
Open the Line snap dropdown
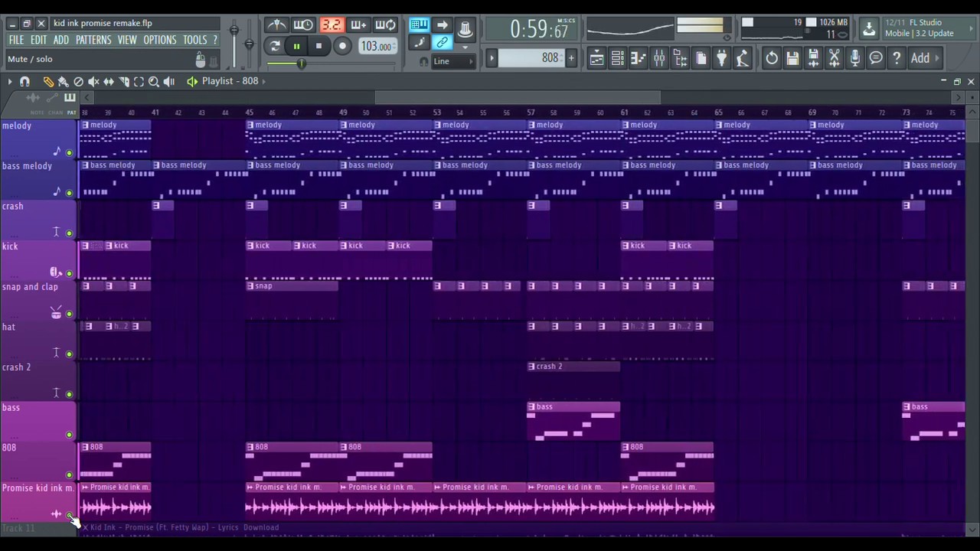453,61
